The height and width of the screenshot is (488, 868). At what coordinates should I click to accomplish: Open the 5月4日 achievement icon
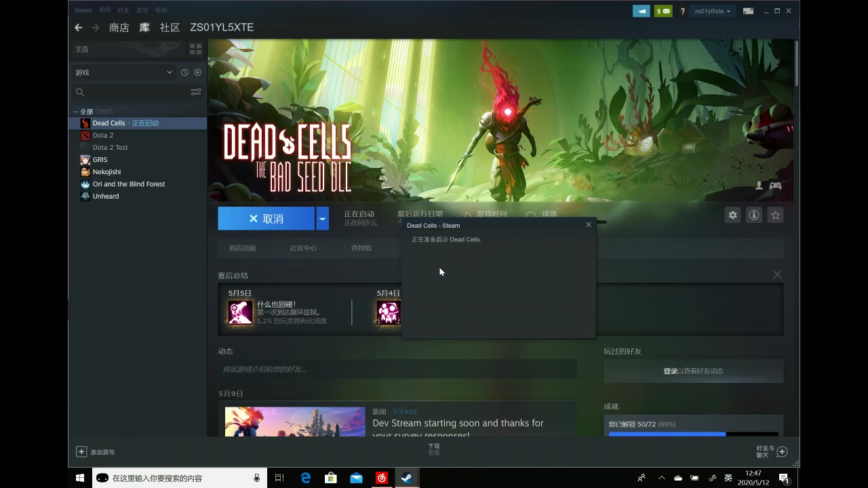point(388,312)
